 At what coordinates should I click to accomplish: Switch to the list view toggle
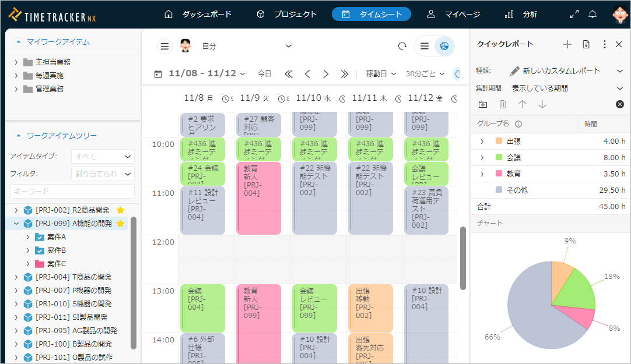(425, 46)
